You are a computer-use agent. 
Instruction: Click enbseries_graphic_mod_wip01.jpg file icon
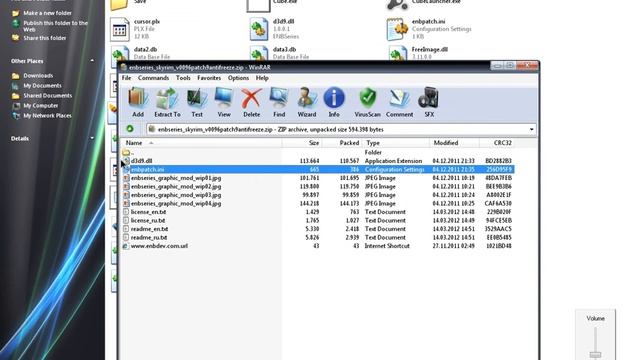tap(126, 178)
